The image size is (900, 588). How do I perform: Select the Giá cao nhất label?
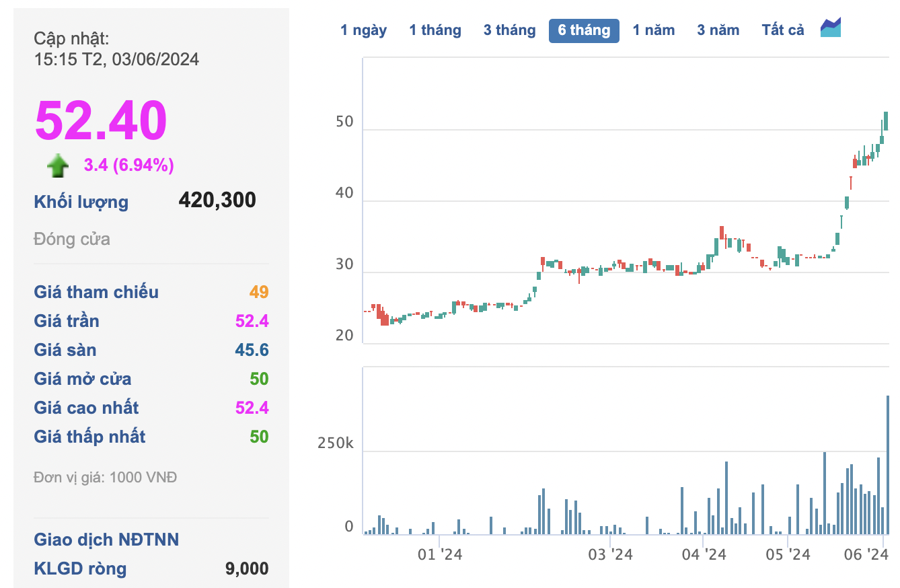click(x=86, y=408)
